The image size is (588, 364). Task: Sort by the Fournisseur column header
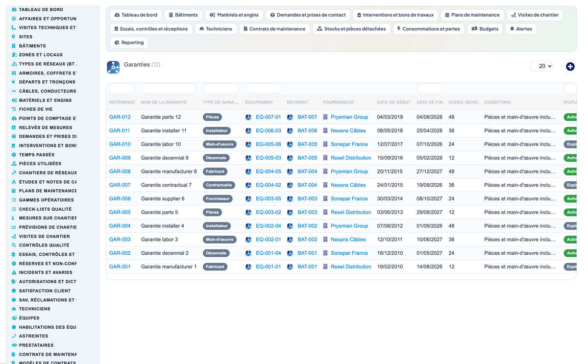(x=338, y=102)
